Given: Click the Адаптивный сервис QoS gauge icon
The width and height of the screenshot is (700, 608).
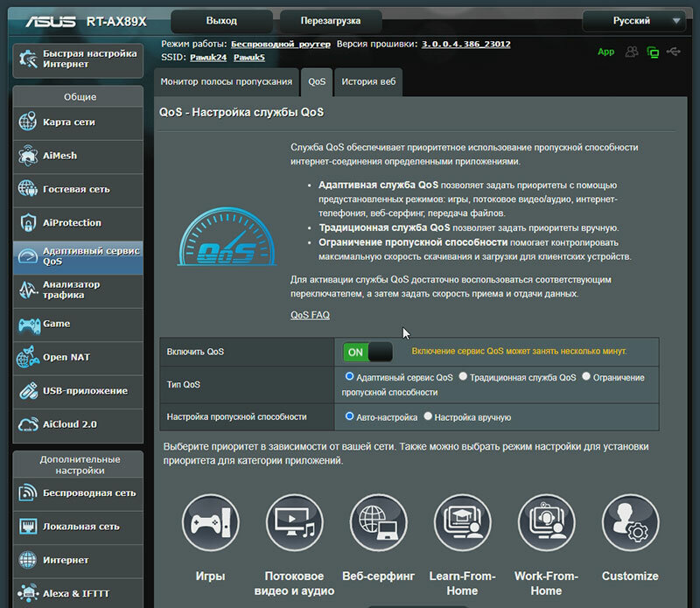Looking at the screenshot, I should tap(28, 256).
